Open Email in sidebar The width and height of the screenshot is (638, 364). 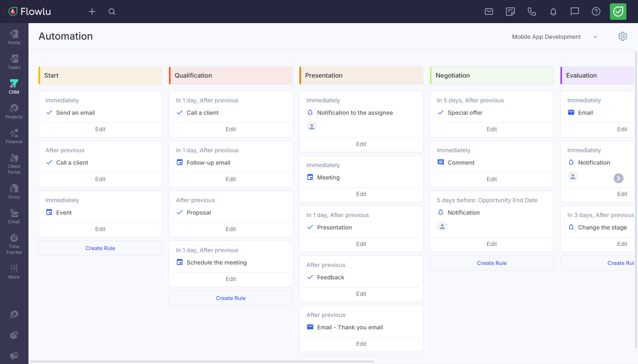[x=14, y=216]
